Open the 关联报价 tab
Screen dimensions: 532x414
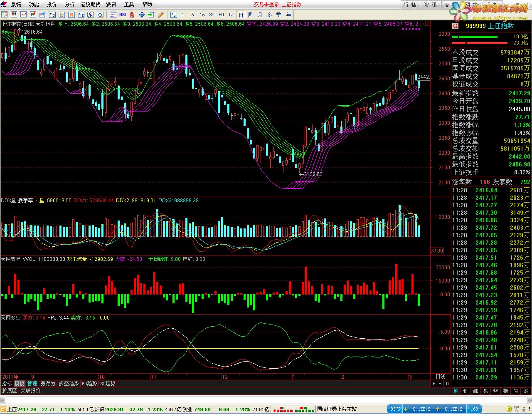(31, 391)
